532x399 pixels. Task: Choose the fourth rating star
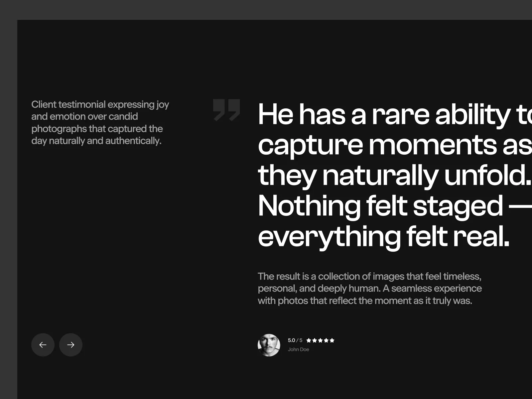tap(326, 340)
